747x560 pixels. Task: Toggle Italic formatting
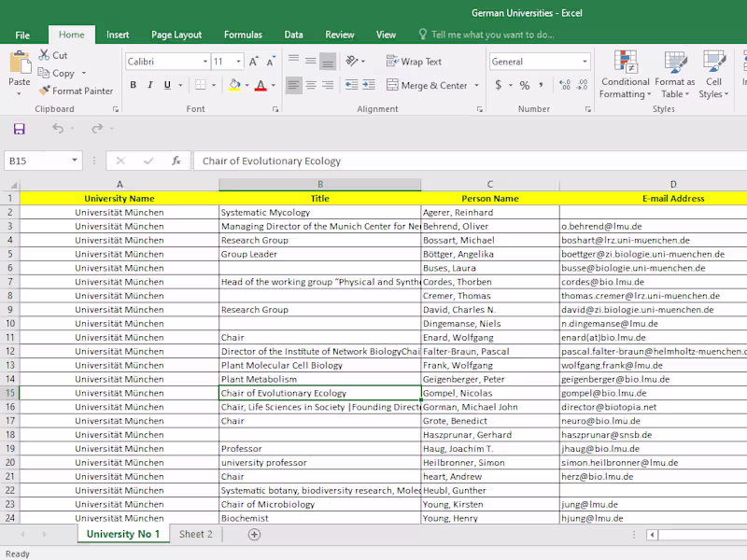[150, 85]
